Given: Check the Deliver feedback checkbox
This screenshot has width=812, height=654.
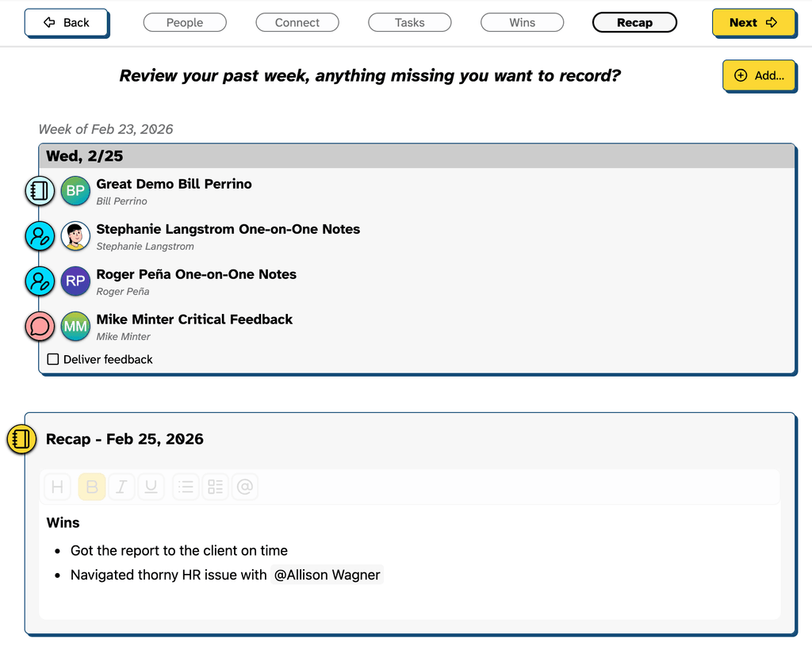Looking at the screenshot, I should click(x=53, y=359).
